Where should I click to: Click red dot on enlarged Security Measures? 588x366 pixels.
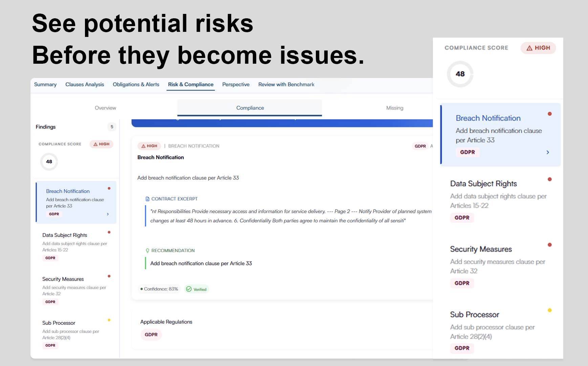tap(550, 245)
